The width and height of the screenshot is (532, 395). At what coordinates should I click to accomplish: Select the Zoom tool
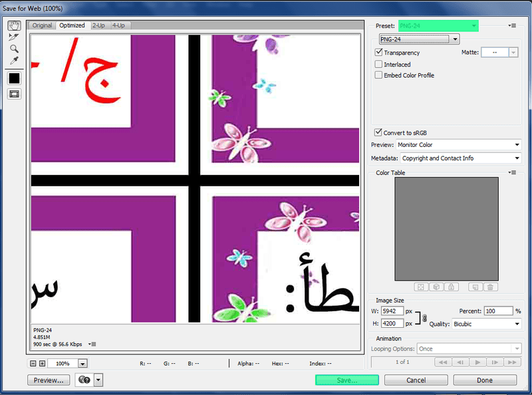click(x=14, y=49)
